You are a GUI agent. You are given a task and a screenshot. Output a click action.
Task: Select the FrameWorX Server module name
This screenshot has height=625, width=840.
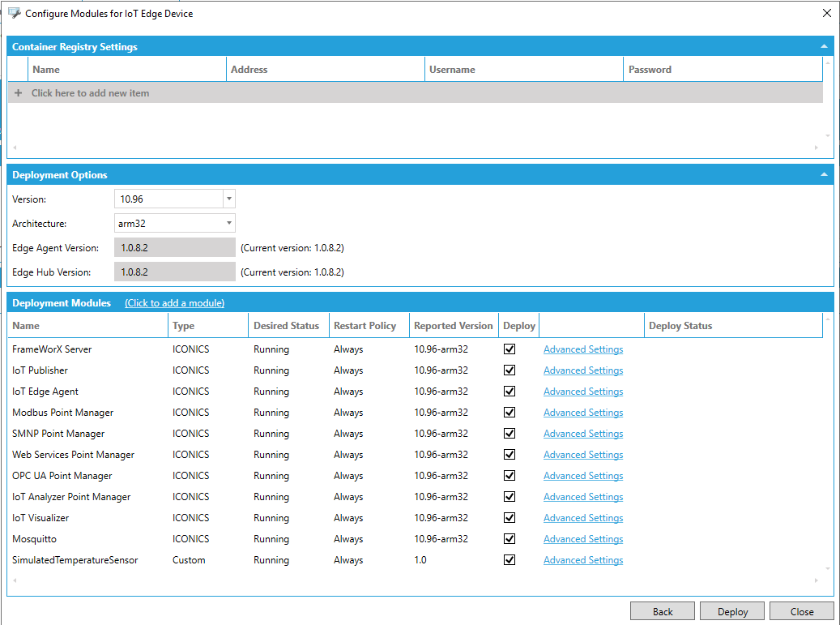[x=52, y=349]
